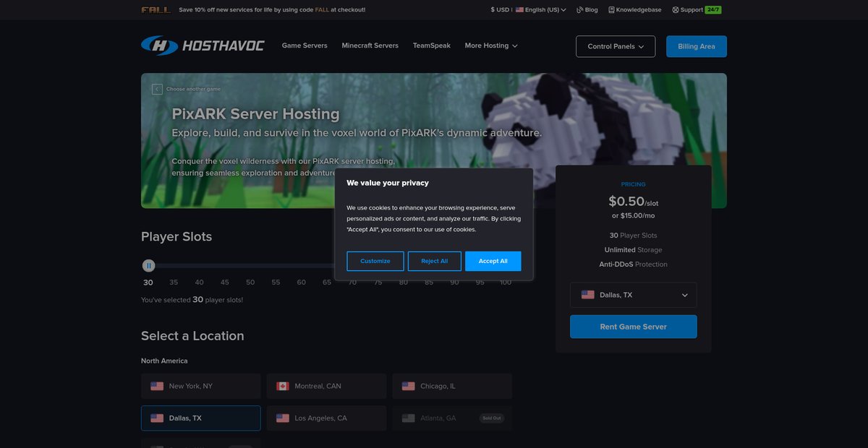The image size is (868, 448).
Task: Open the Knowledgebase link
Action: 635,10
